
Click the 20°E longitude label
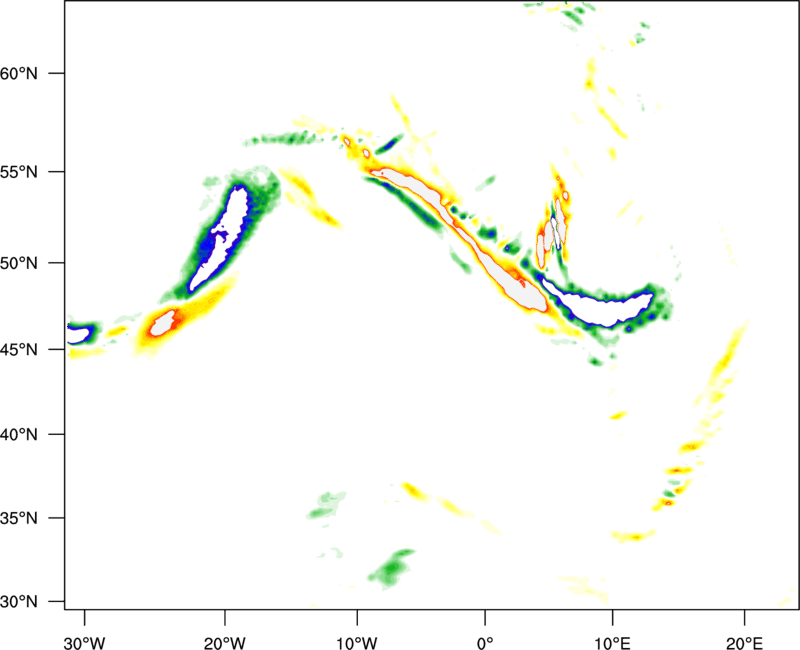(744, 643)
